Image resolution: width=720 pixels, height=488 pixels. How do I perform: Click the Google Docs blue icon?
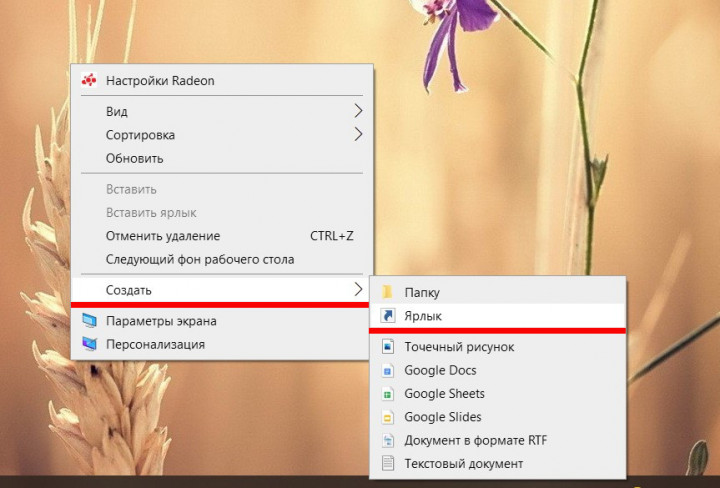tap(388, 370)
